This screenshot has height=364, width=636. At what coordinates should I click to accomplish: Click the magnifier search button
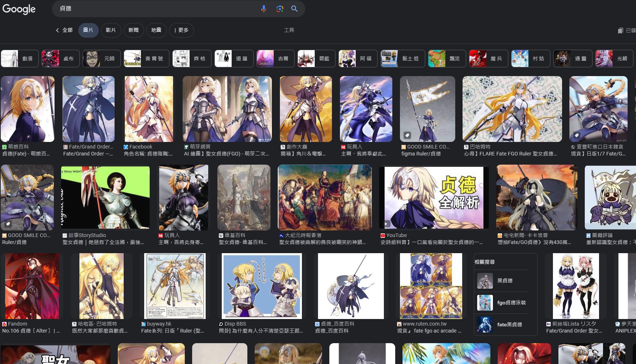(x=294, y=8)
